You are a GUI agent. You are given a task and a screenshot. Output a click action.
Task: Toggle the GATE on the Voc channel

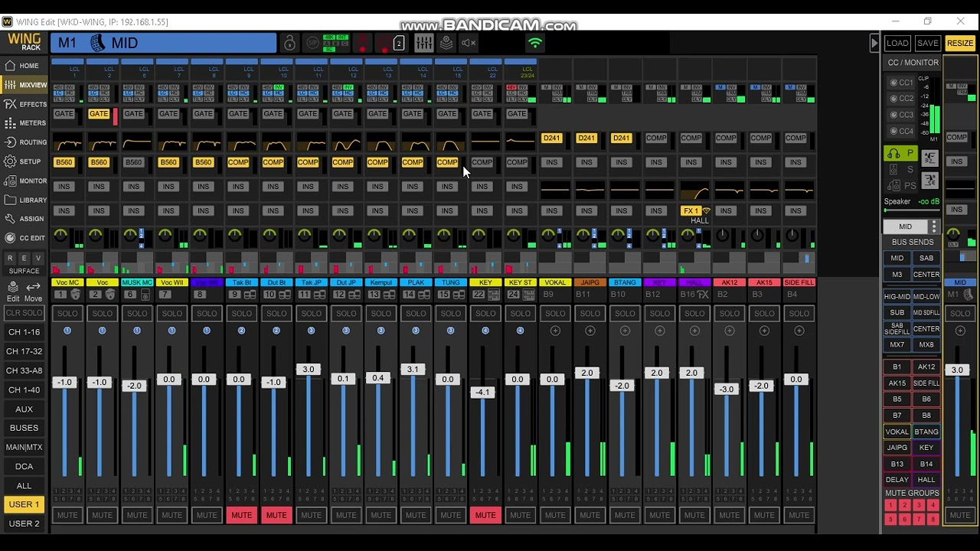point(99,114)
